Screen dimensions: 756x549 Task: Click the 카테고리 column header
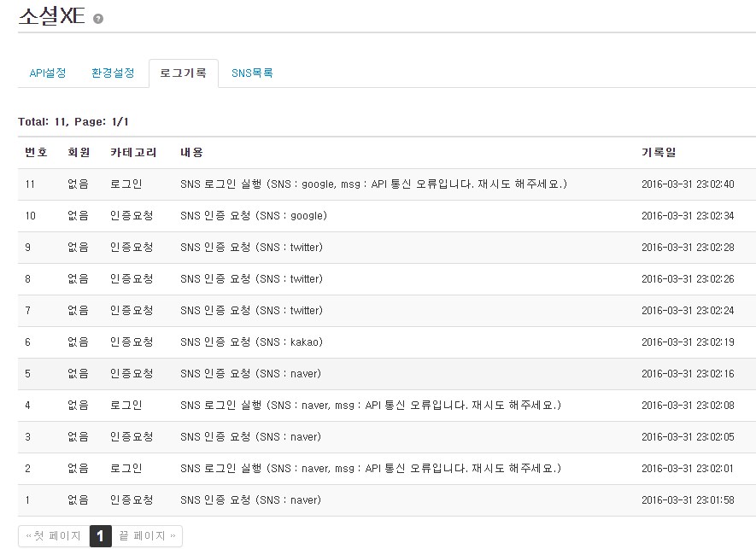click(133, 153)
